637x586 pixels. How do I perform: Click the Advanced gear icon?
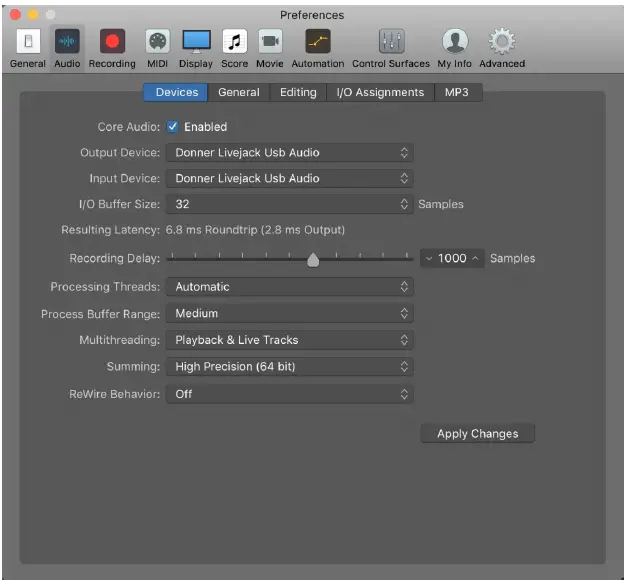(501, 43)
